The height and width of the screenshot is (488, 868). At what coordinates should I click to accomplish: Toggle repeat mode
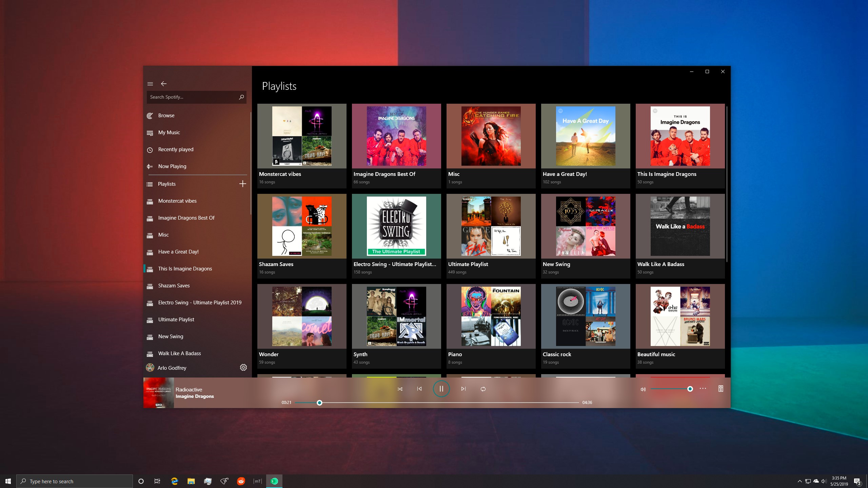point(483,389)
